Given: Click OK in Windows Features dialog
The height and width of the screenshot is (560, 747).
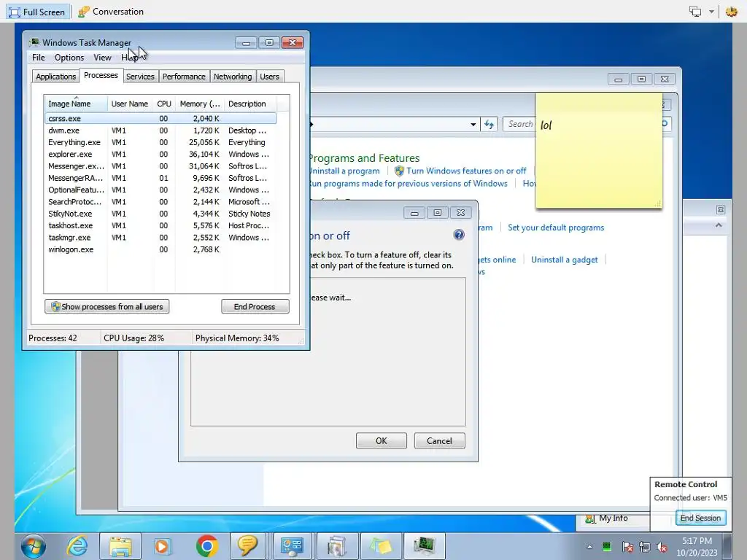Looking at the screenshot, I should click(x=382, y=441).
